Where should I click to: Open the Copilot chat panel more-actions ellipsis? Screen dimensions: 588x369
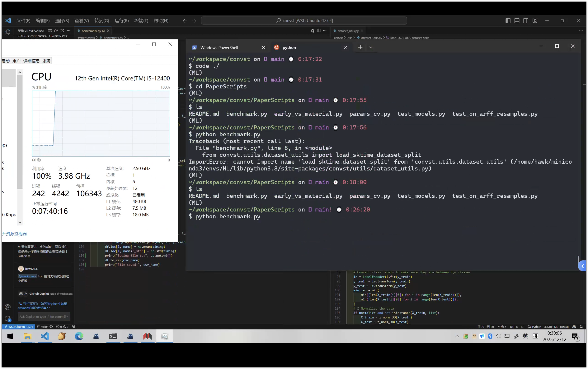pos(69,31)
